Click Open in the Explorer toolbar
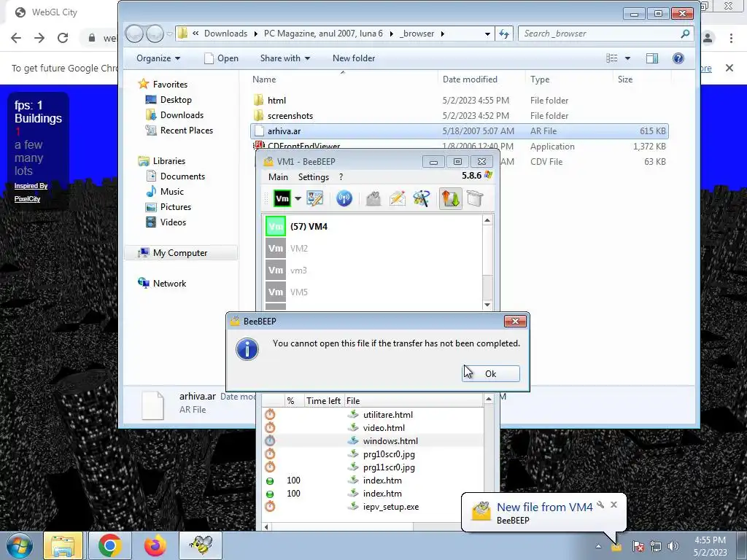Screen dimensions: 747x560 pyautogui.click(x=222, y=58)
